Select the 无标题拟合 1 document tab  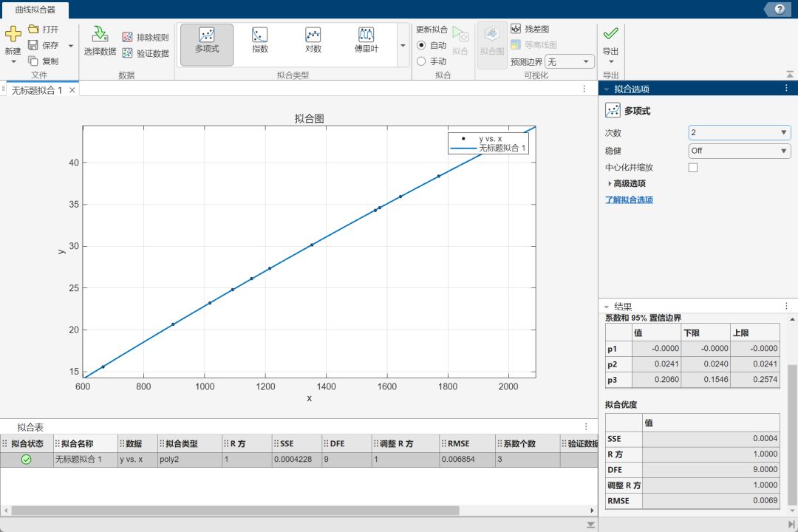tap(35, 90)
